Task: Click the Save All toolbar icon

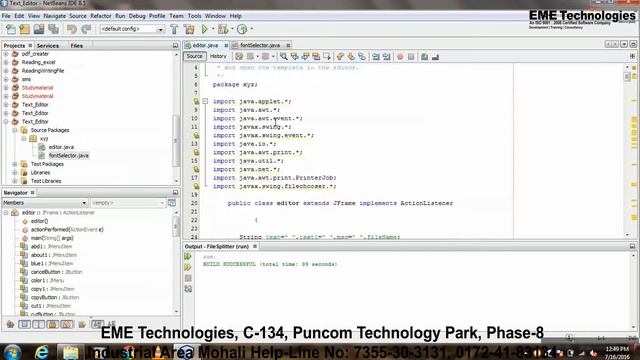Action: [53, 29]
